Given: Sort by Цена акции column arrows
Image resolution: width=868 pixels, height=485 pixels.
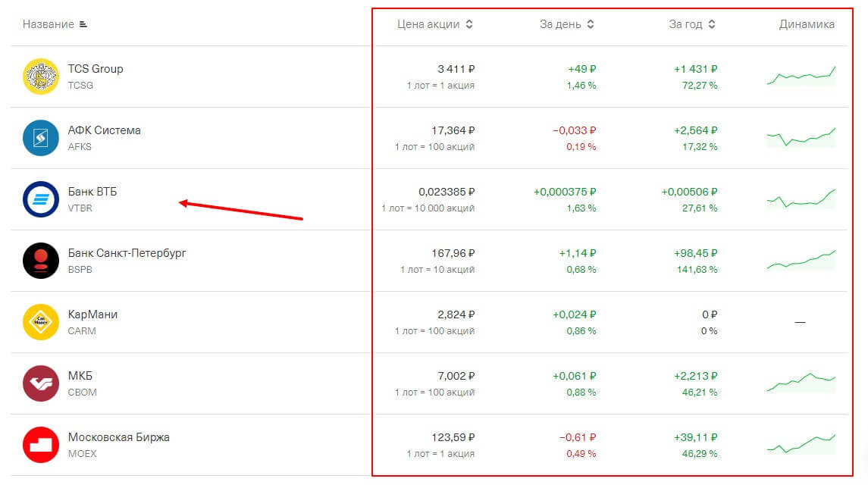Looking at the screenshot, I should tap(469, 24).
